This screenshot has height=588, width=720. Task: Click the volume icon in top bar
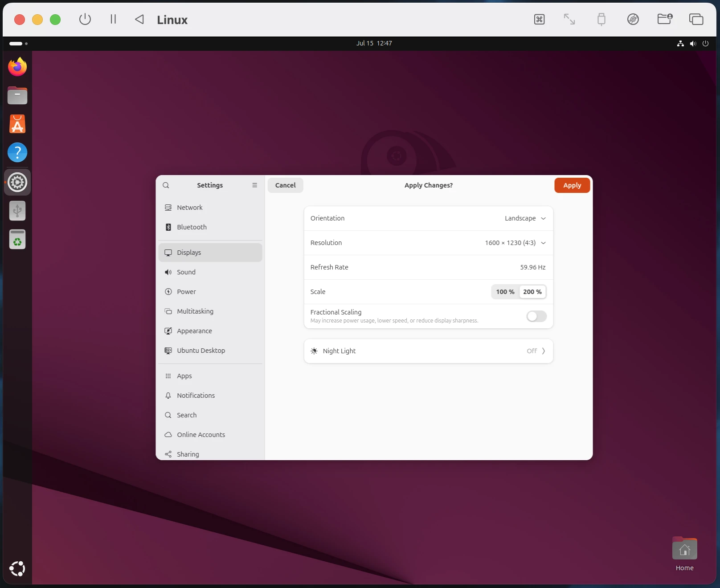tap(693, 43)
